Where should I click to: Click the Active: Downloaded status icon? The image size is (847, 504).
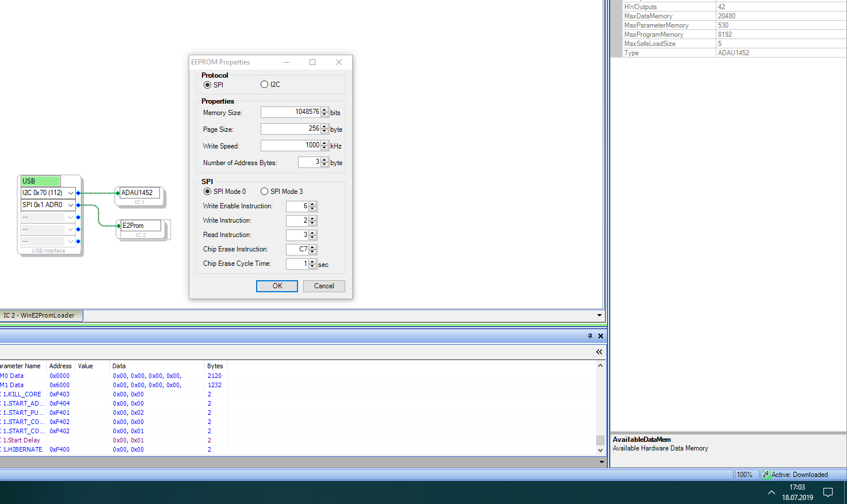[x=766, y=475]
